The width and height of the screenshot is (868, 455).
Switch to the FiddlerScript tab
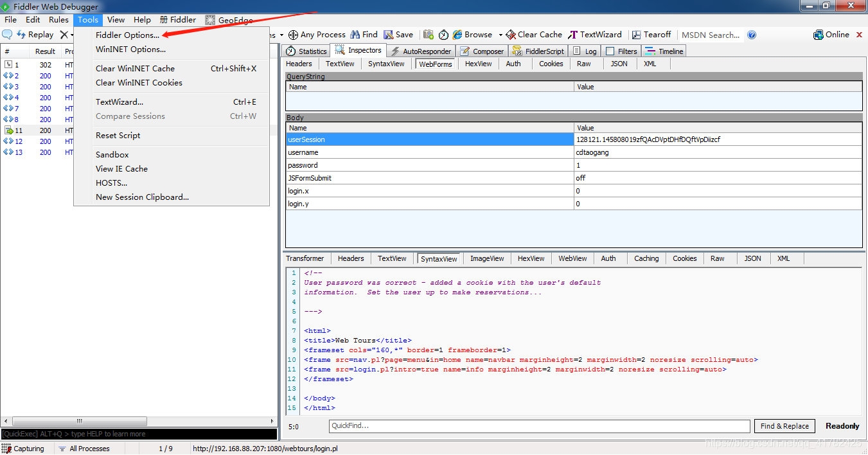point(538,51)
